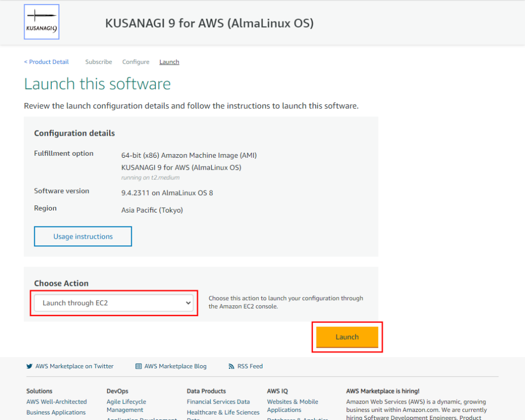Go back to Product Detail page

coord(46,62)
